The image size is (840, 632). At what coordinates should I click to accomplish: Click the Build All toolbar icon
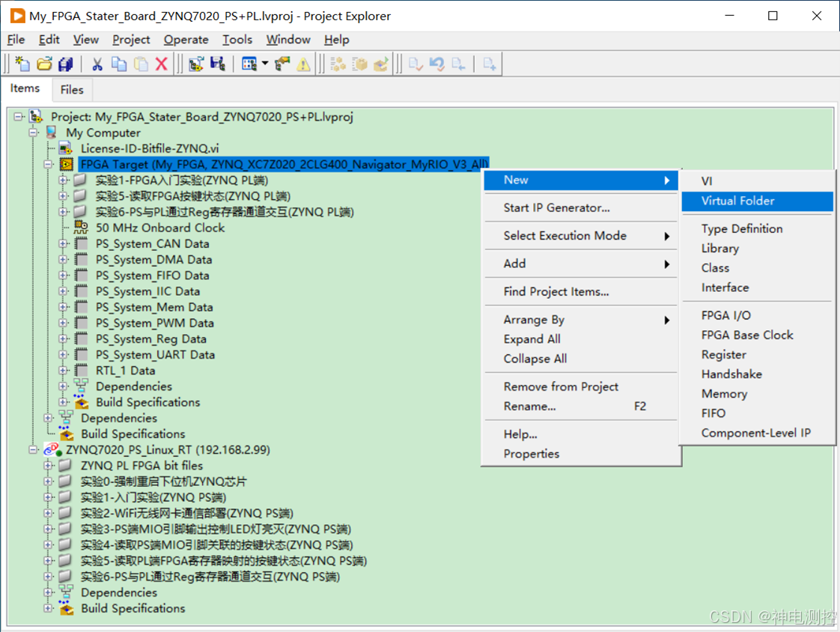tap(338, 64)
